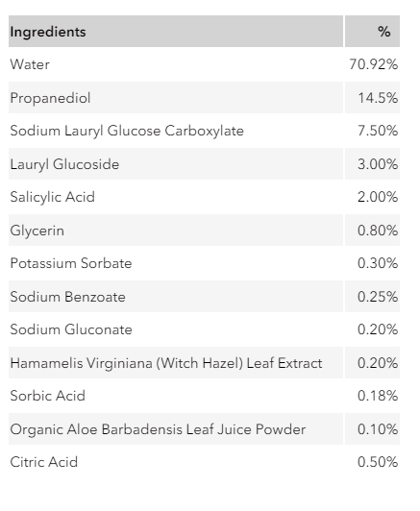Select the Sodium Benzoate row
This screenshot has width=420, height=511.
pos(204,297)
